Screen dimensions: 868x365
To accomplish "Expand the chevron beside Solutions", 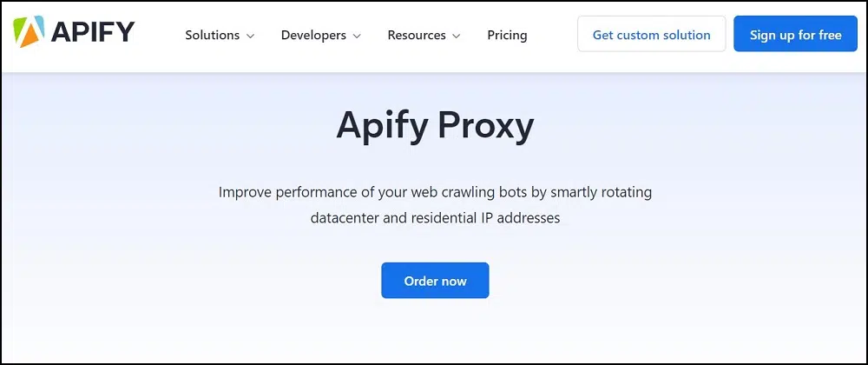I will (250, 36).
